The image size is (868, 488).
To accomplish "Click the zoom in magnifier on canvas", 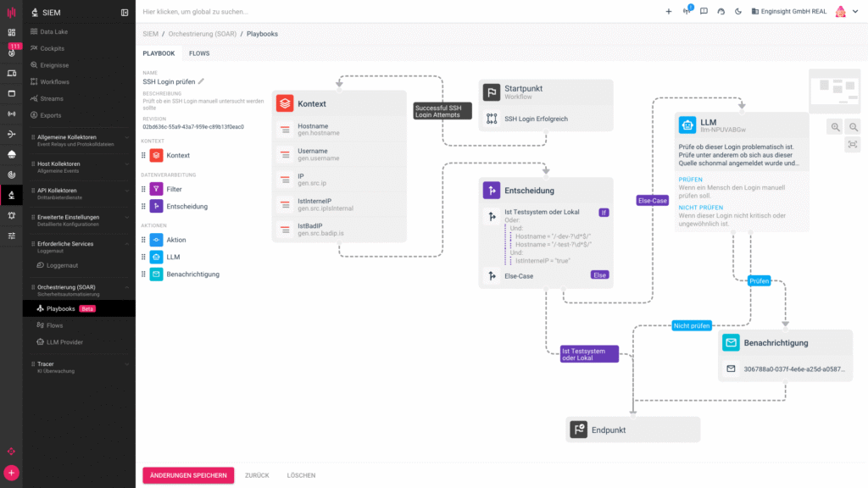I will pyautogui.click(x=836, y=127).
